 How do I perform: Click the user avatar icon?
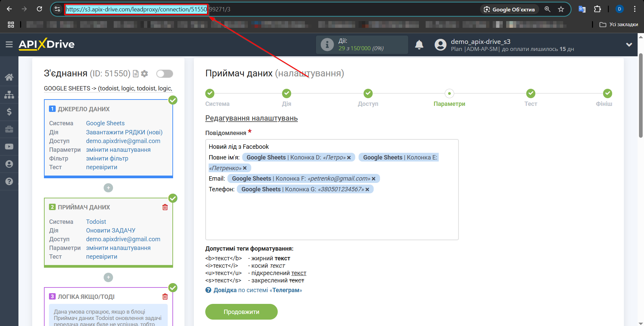[x=440, y=45]
